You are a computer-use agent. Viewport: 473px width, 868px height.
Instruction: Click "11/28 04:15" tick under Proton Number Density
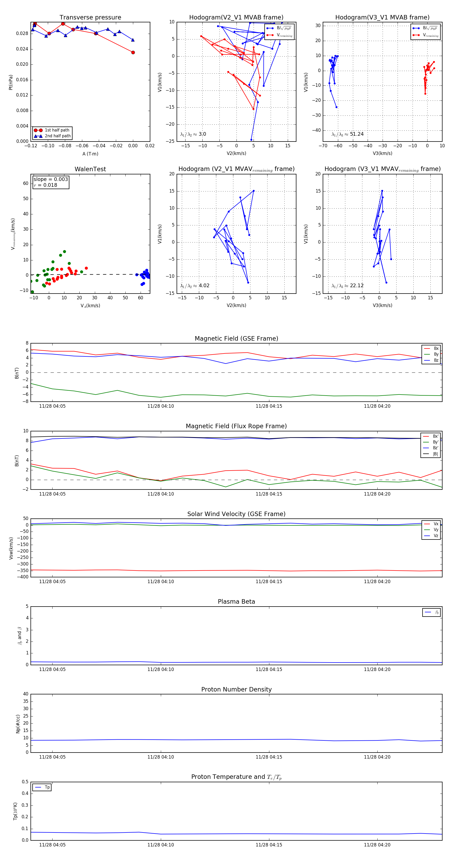coord(269,757)
